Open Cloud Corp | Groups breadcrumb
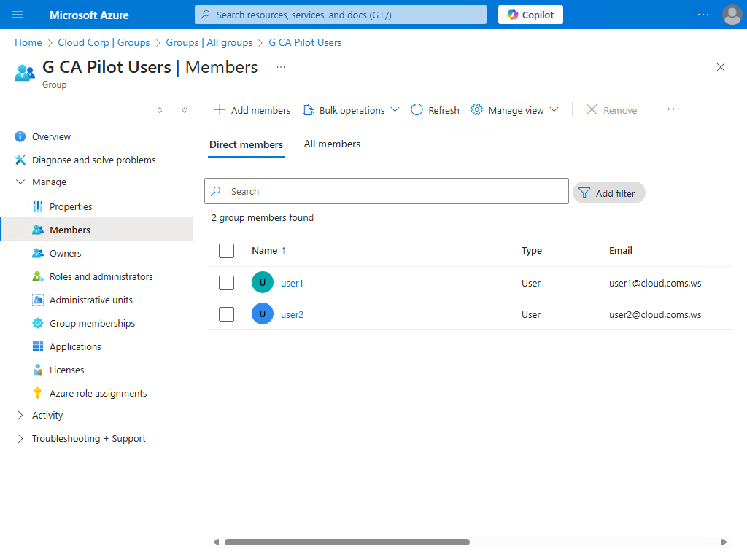747x560 pixels. pyautogui.click(x=104, y=42)
